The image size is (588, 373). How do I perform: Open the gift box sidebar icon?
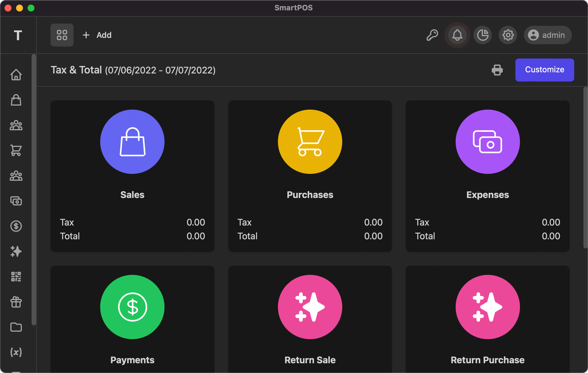16,302
